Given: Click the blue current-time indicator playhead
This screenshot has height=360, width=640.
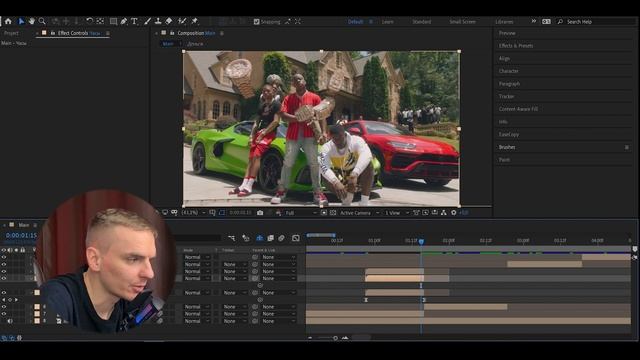Looking at the screenshot, I should pyautogui.click(x=421, y=241).
